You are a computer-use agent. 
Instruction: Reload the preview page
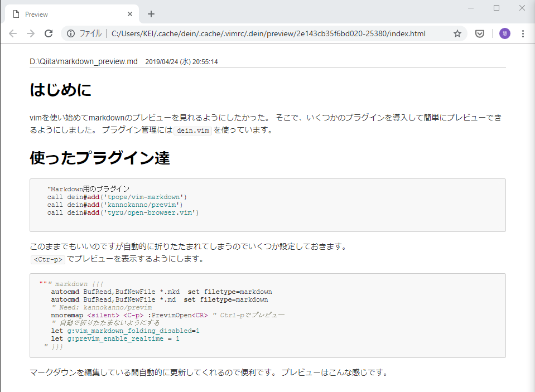point(49,33)
